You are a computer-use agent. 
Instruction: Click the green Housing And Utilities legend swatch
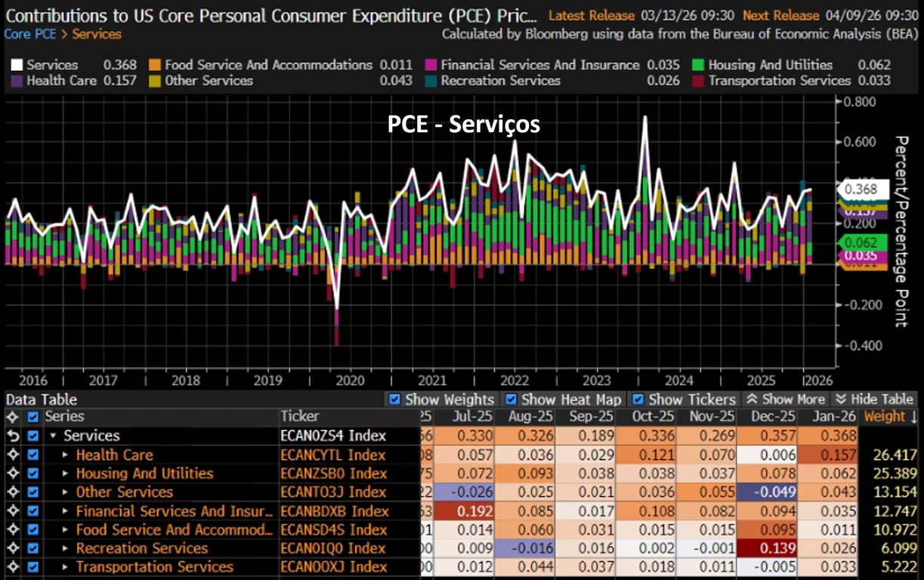pos(699,66)
